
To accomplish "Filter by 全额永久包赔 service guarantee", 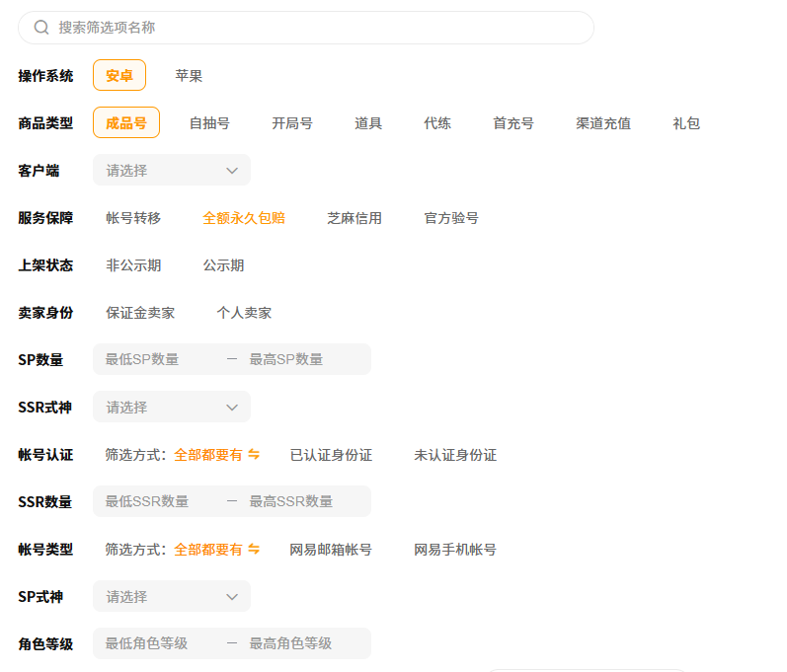I will [x=244, y=218].
